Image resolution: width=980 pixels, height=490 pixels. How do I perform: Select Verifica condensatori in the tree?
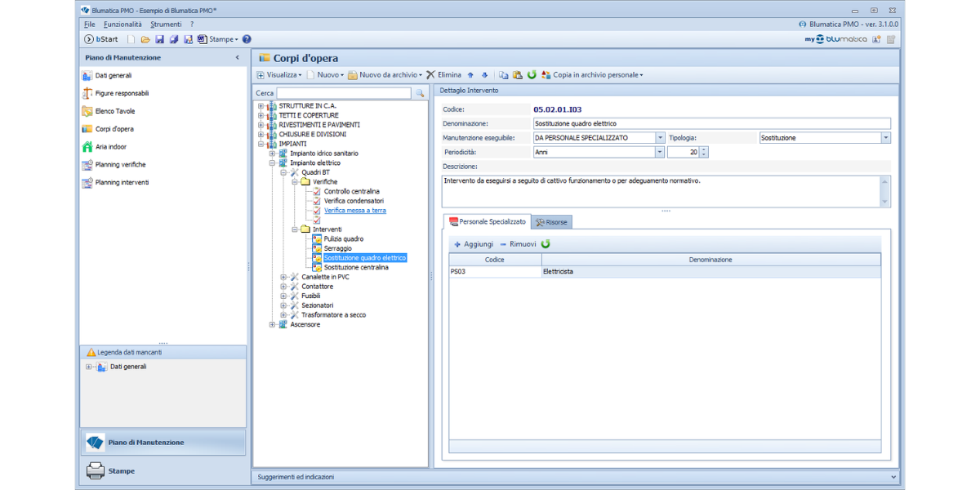(354, 201)
